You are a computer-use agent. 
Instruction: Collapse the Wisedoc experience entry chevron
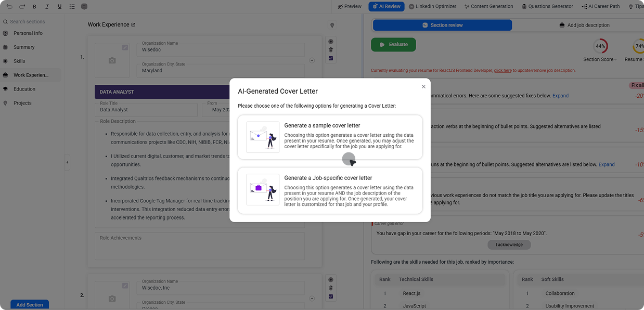(312, 60)
